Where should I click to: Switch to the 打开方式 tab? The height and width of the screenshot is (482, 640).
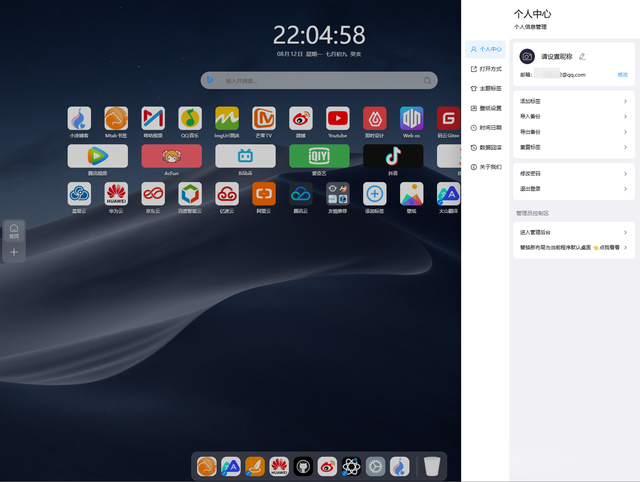pyautogui.click(x=485, y=69)
